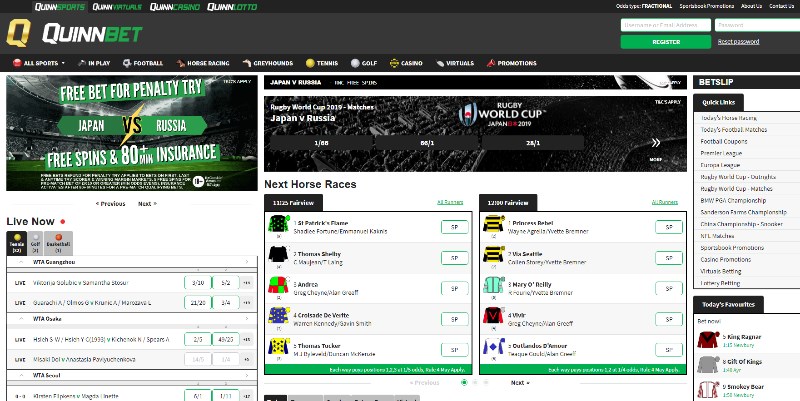800x401 pixels.
Task: Click Next under horse races carousel
Action: pos(520,383)
